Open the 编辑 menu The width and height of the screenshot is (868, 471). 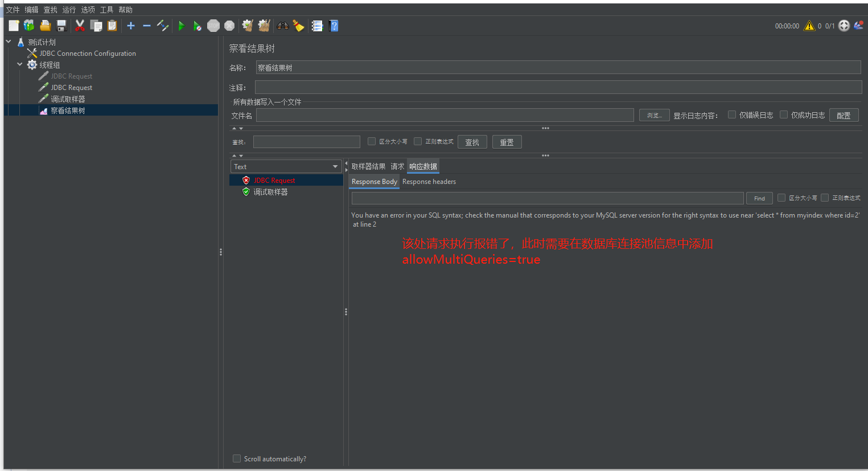[x=31, y=10]
